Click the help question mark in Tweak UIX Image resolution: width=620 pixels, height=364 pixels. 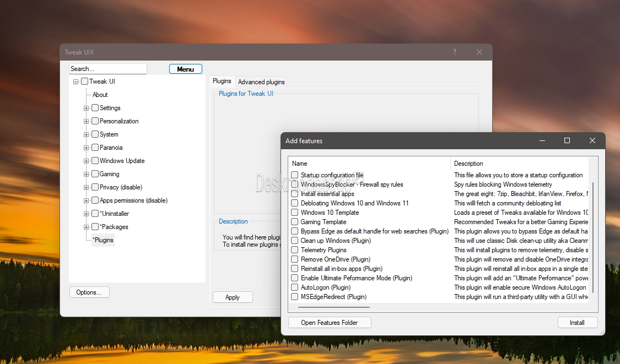click(455, 52)
